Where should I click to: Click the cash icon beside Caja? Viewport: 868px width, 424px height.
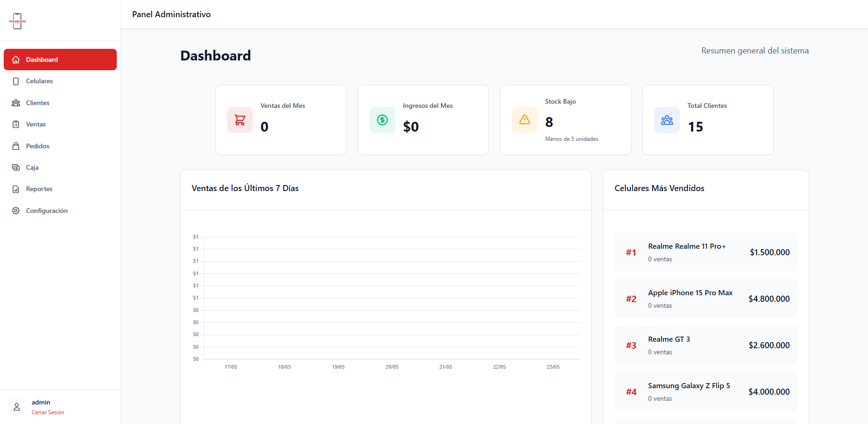click(16, 167)
